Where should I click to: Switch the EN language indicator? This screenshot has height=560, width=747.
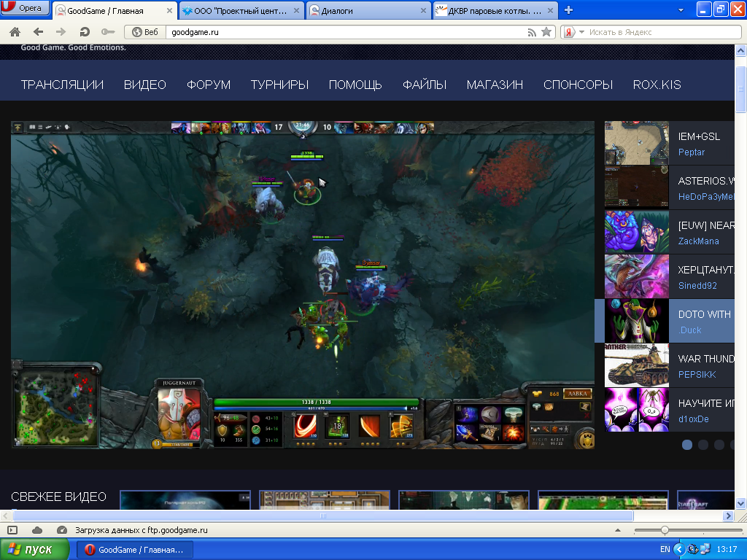point(665,550)
